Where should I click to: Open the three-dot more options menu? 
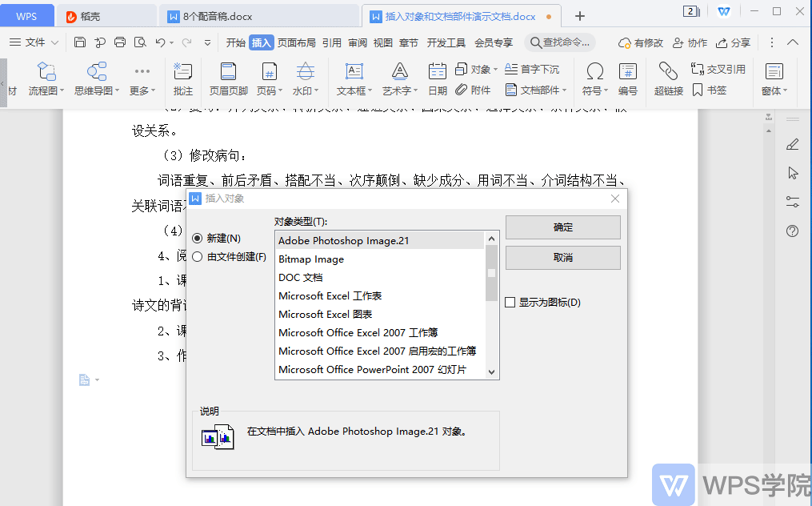[772, 42]
